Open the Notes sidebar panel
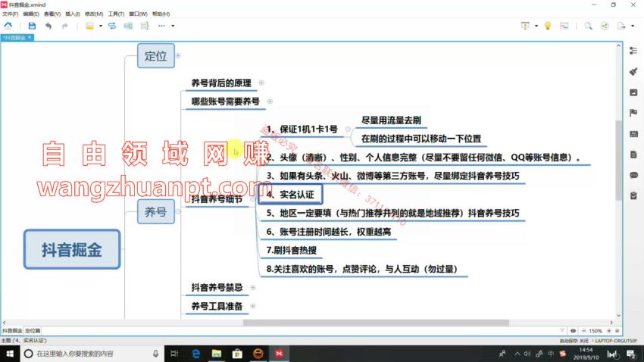This screenshot has width=644, height=362. (633, 154)
